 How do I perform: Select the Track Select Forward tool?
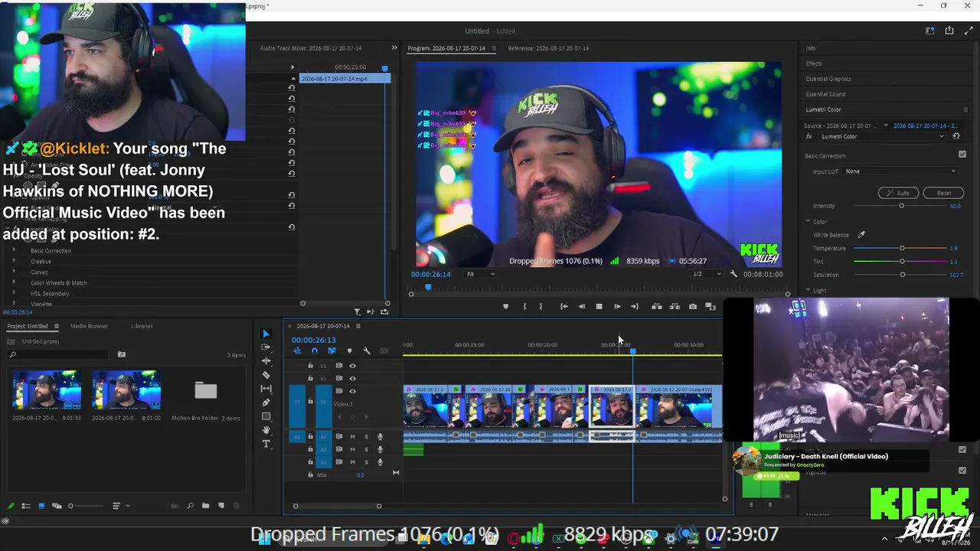point(266,347)
